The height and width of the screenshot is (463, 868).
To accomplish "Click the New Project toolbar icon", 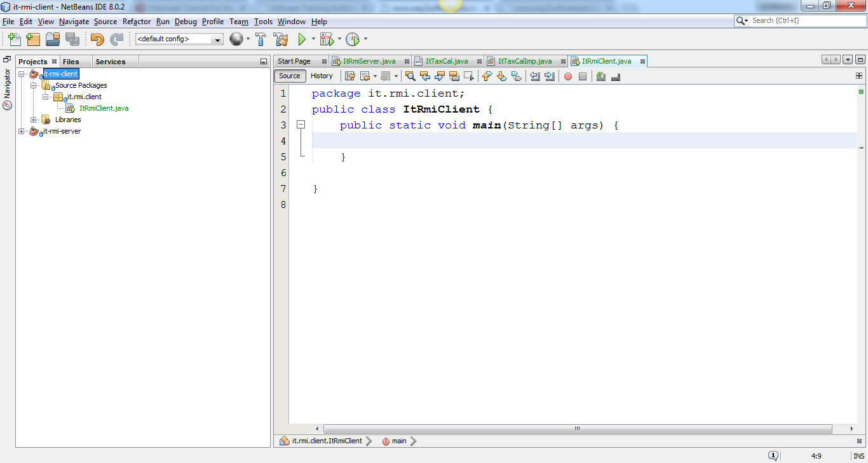I will [x=33, y=39].
